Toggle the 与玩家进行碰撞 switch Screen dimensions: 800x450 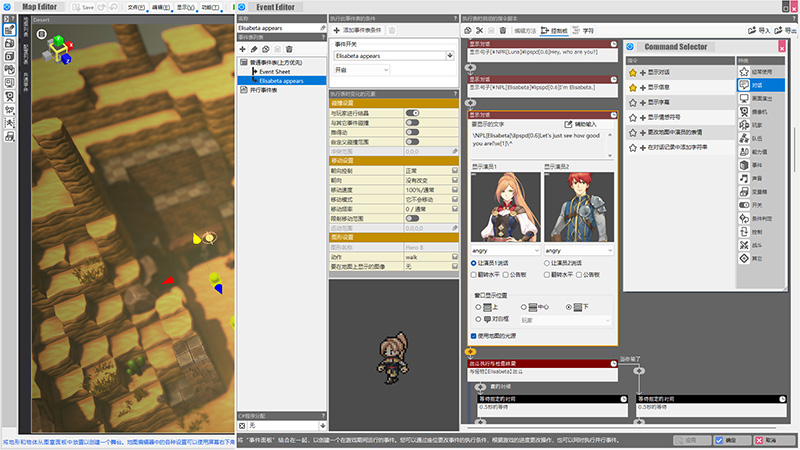pyautogui.click(x=412, y=113)
